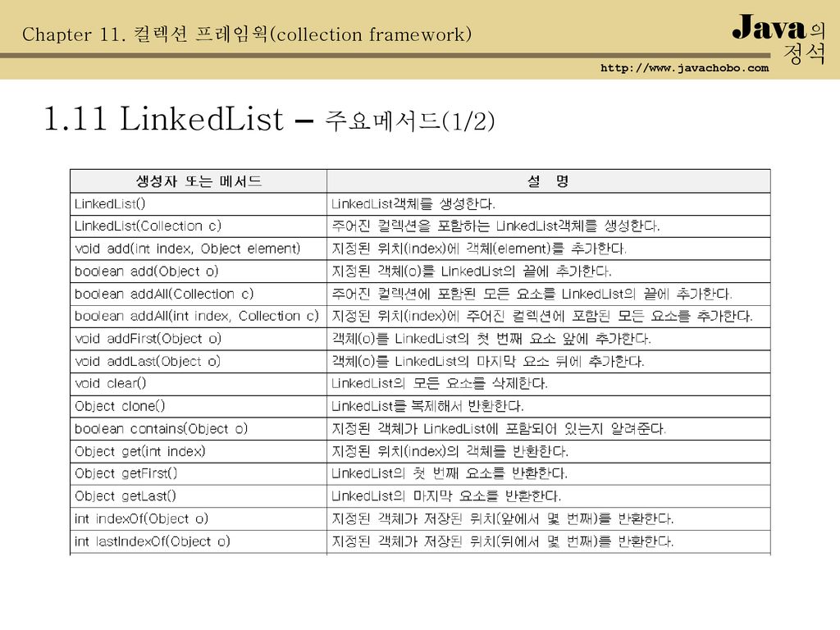The width and height of the screenshot is (840, 630).
Task: Click '지정된 객체가 LinkedList에 포함되어 있는지 알려준다.'
Action: tap(498, 429)
